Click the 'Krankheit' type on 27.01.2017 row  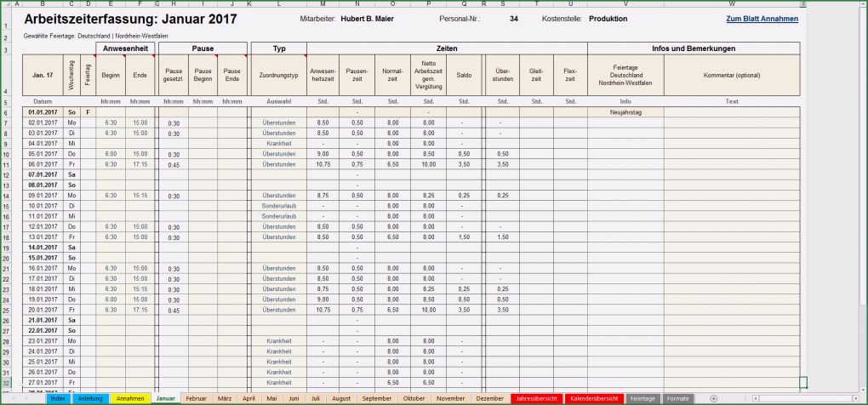278,382
